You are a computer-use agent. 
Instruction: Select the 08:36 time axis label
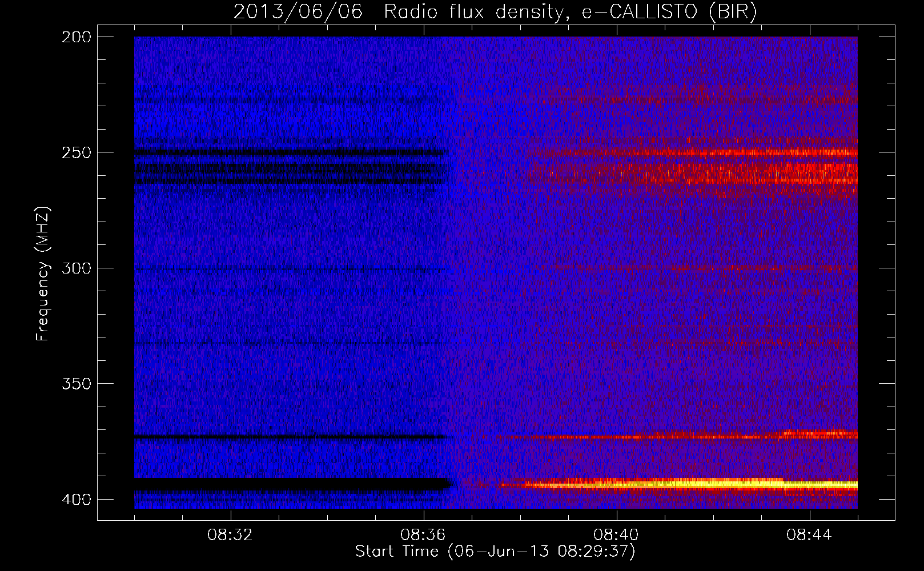[424, 535]
